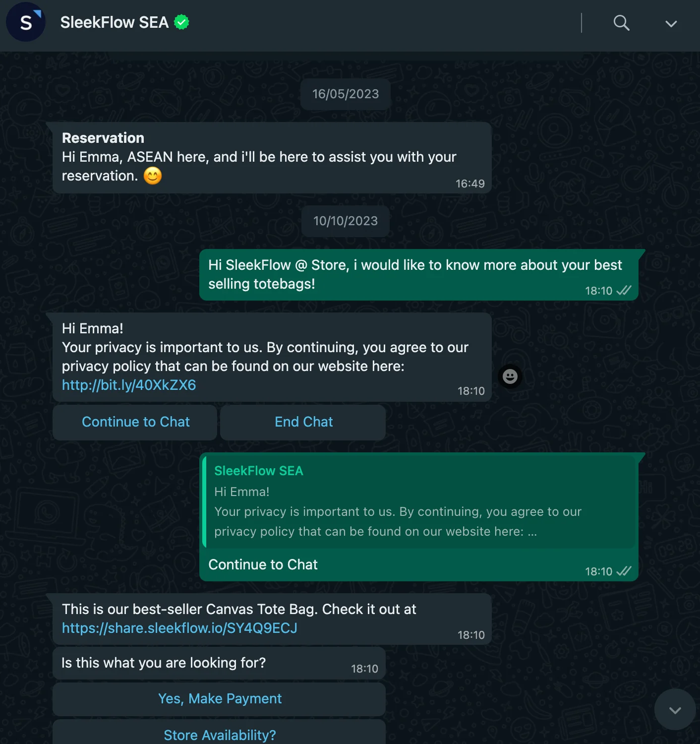Open the bit.ly privacy policy link
Screen dimensions: 700x744
click(x=128, y=385)
